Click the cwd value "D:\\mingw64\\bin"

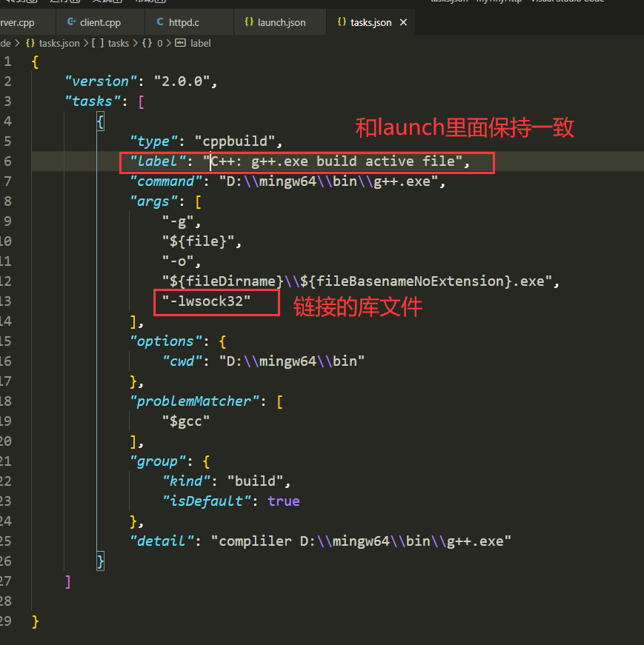[291, 361]
